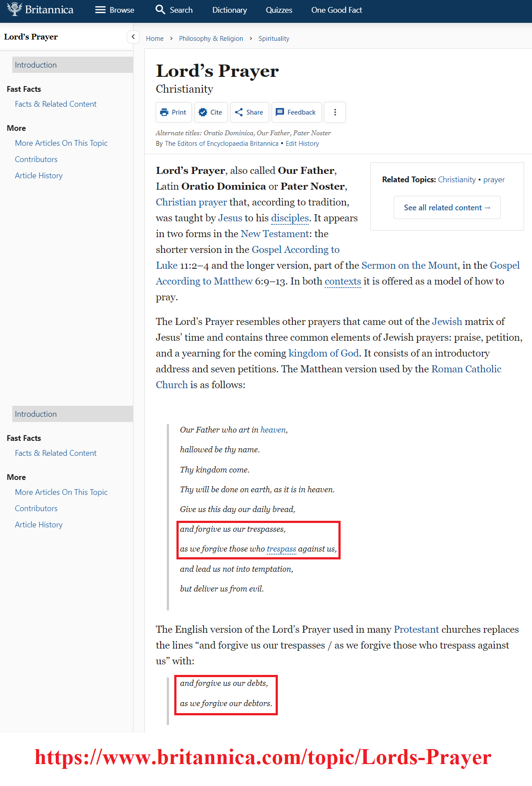Click the Protestant link
This screenshot has width=532, height=786.
[416, 630]
